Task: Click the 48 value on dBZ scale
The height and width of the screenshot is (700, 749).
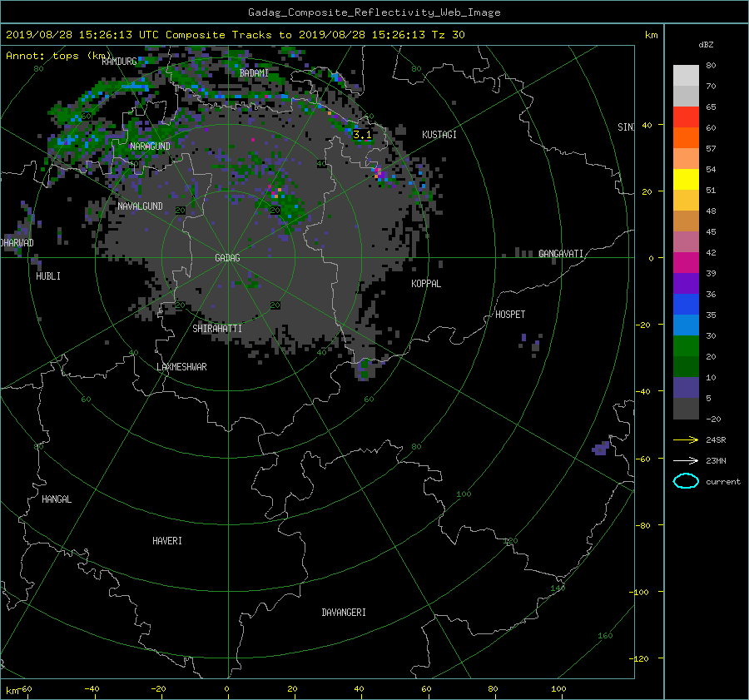Action: [x=711, y=211]
